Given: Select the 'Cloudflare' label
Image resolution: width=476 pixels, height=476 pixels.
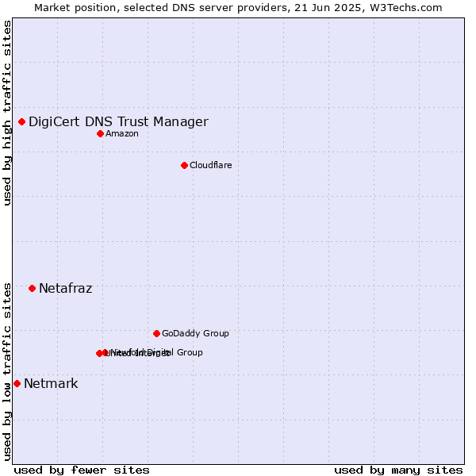Looking at the screenshot, I should tap(211, 165).
